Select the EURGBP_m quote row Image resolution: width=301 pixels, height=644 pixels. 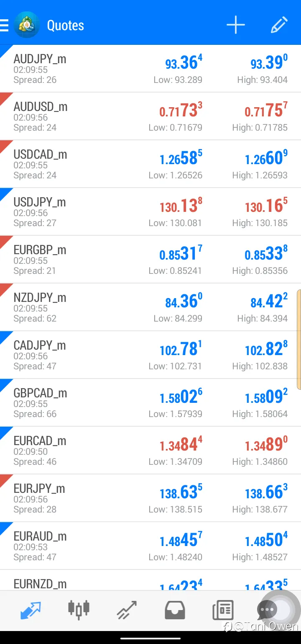point(150,260)
